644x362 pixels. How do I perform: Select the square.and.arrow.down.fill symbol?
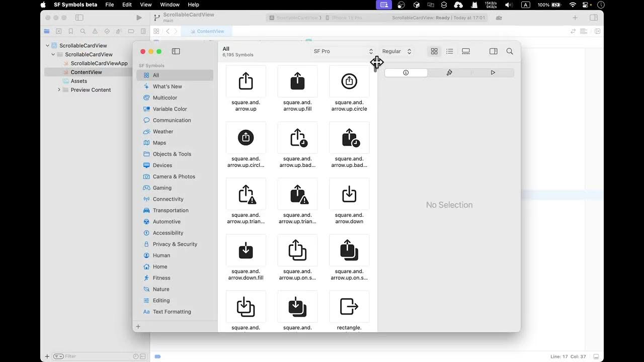(246, 250)
